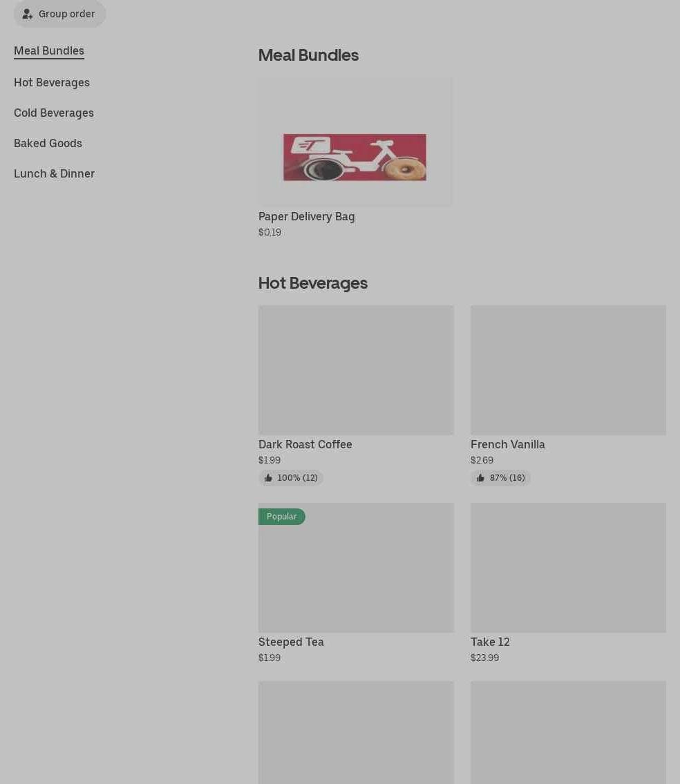Open the French Vanilla image tile
This screenshot has width=680, height=784.
[568, 370]
